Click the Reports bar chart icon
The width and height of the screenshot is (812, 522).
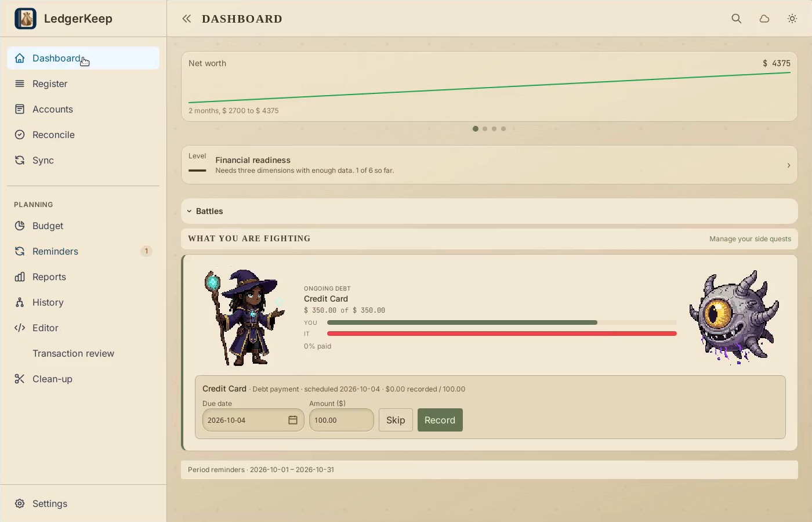click(x=20, y=277)
